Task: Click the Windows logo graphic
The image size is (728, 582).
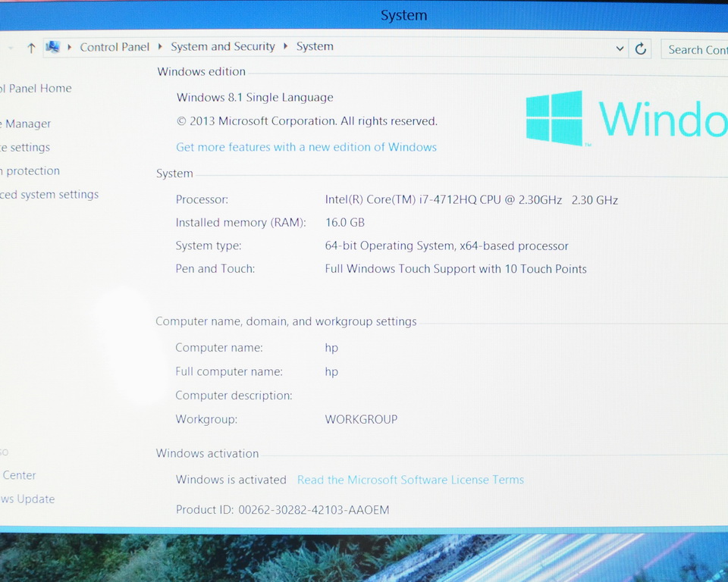Action: tap(554, 118)
